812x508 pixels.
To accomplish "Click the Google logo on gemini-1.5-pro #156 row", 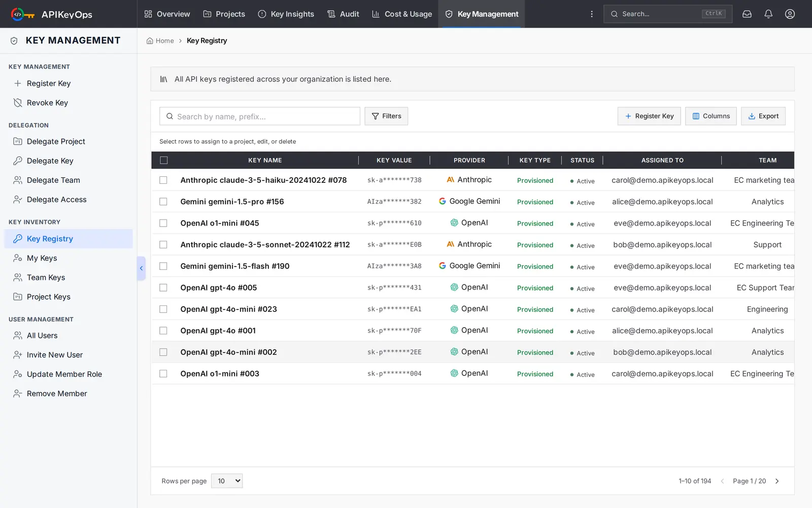I will (x=443, y=201).
